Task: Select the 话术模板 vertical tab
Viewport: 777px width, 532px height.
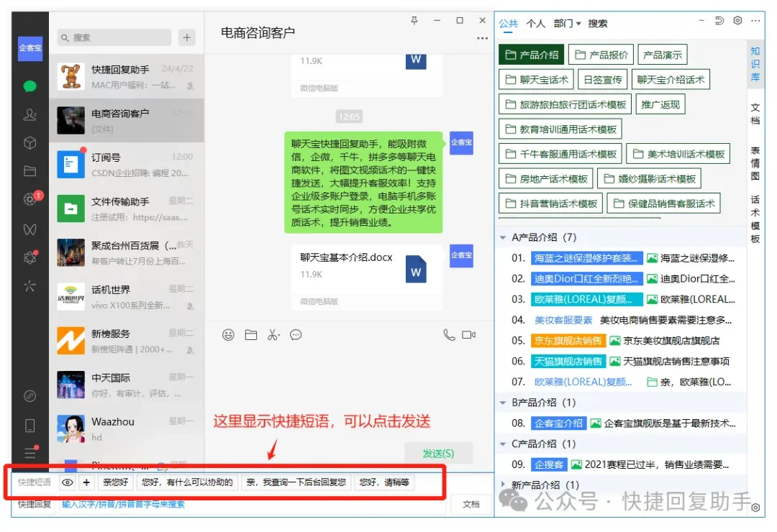Action: [755, 219]
